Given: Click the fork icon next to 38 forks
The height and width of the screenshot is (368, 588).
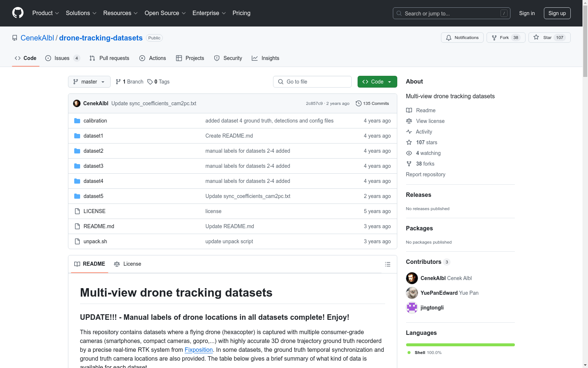Looking at the screenshot, I should 409,164.
